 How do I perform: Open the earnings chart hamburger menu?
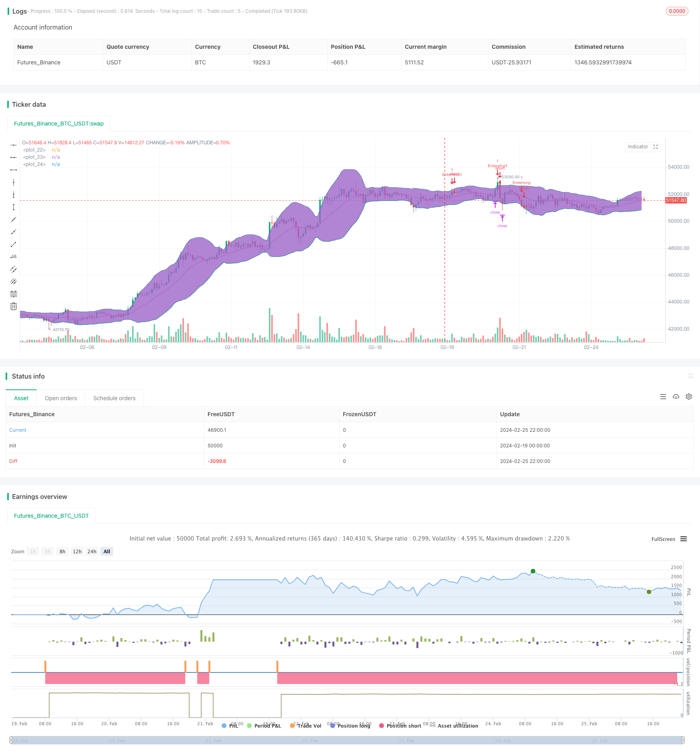click(x=684, y=539)
